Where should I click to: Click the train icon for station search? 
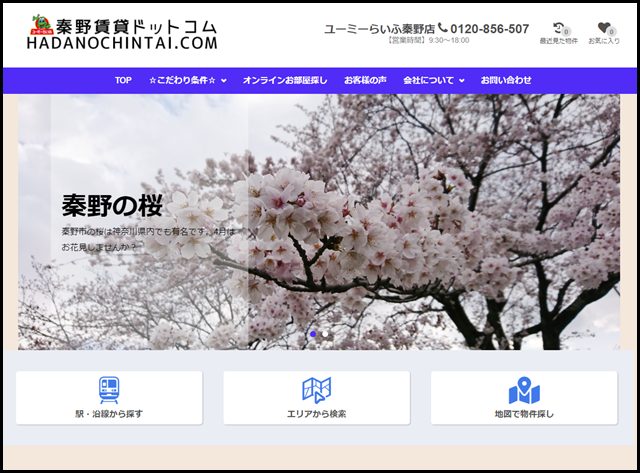pos(109,390)
